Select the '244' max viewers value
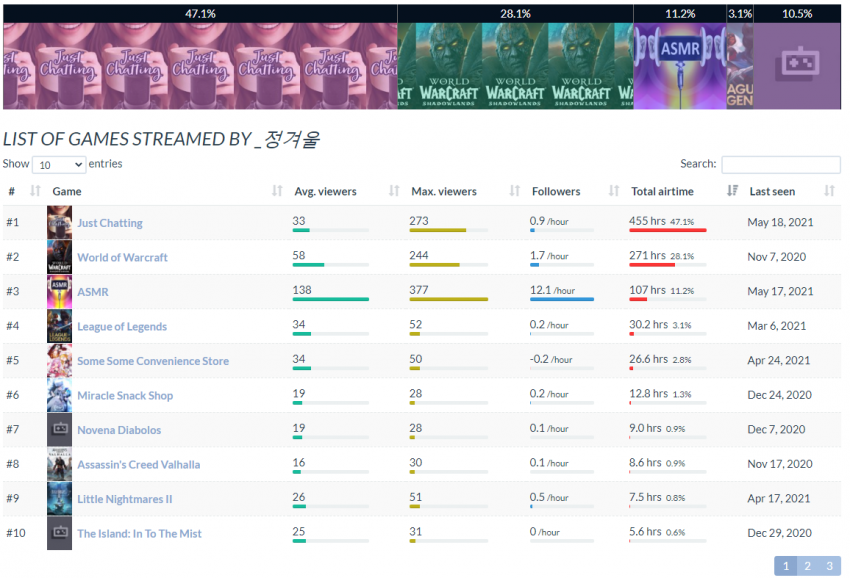 click(x=419, y=255)
